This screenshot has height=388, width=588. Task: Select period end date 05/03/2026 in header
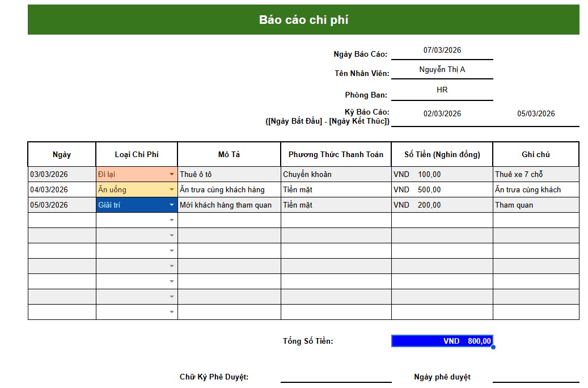click(536, 113)
